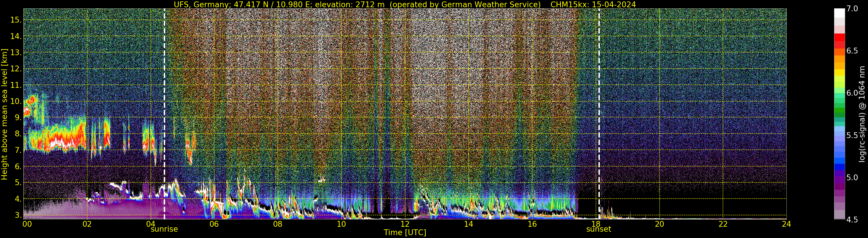Click the height axis tick label '8.'

pyautogui.click(x=18, y=134)
